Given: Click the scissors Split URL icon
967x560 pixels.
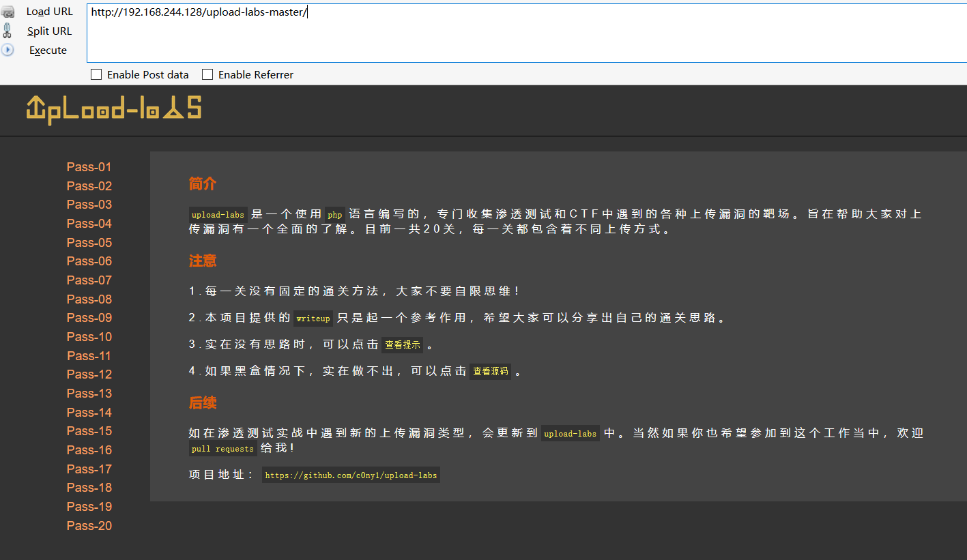Looking at the screenshot, I should 7,31.
